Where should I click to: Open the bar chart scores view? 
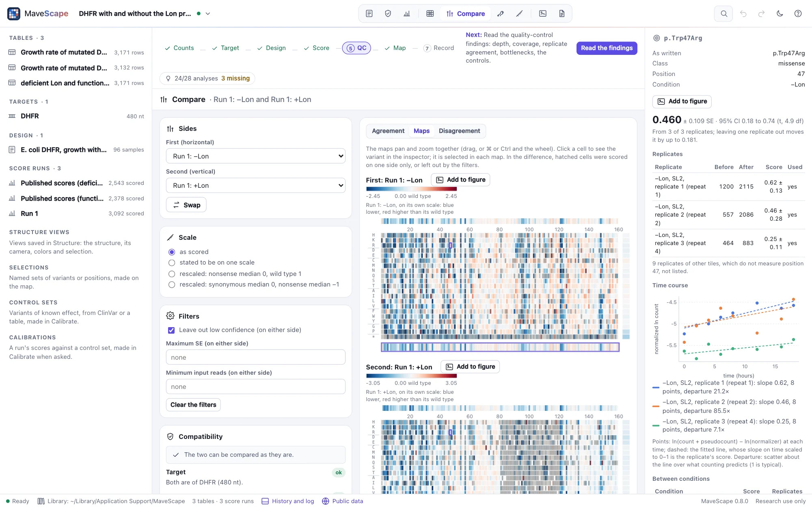(407, 14)
